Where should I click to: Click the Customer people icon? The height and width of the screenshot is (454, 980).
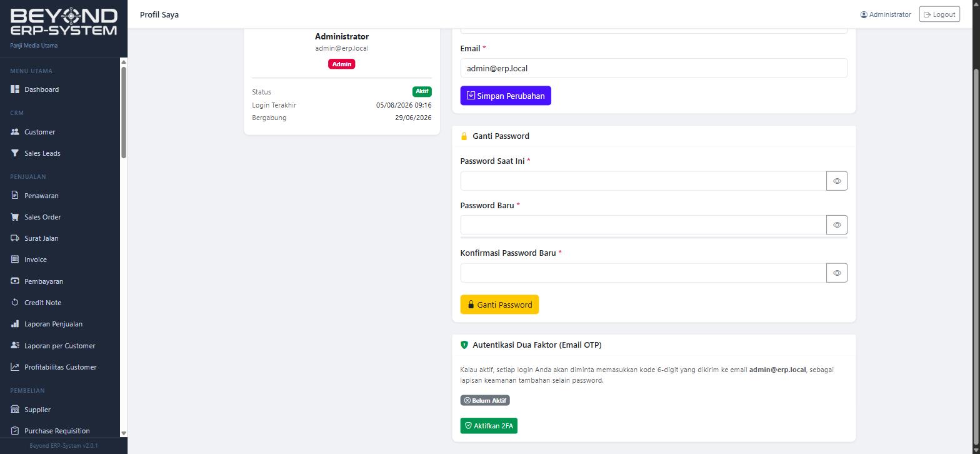click(15, 132)
